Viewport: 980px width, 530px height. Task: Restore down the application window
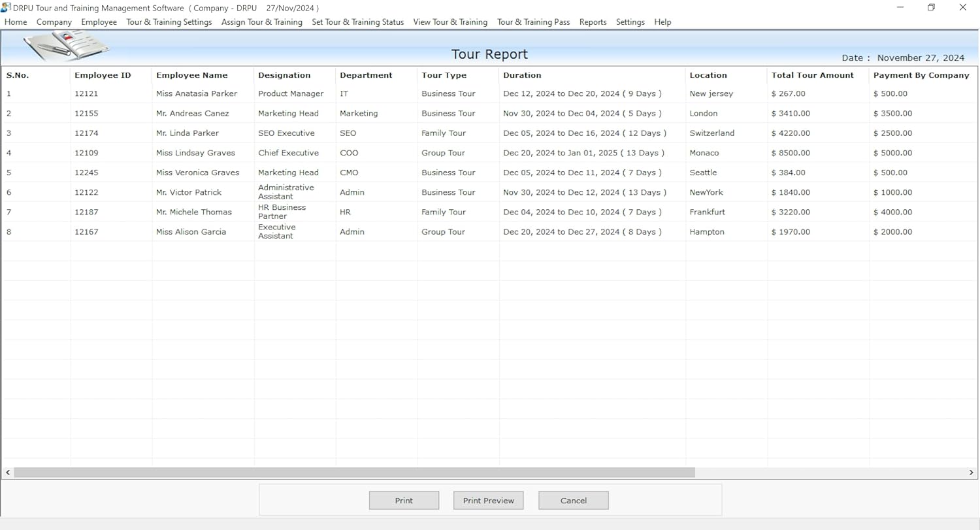coord(931,8)
